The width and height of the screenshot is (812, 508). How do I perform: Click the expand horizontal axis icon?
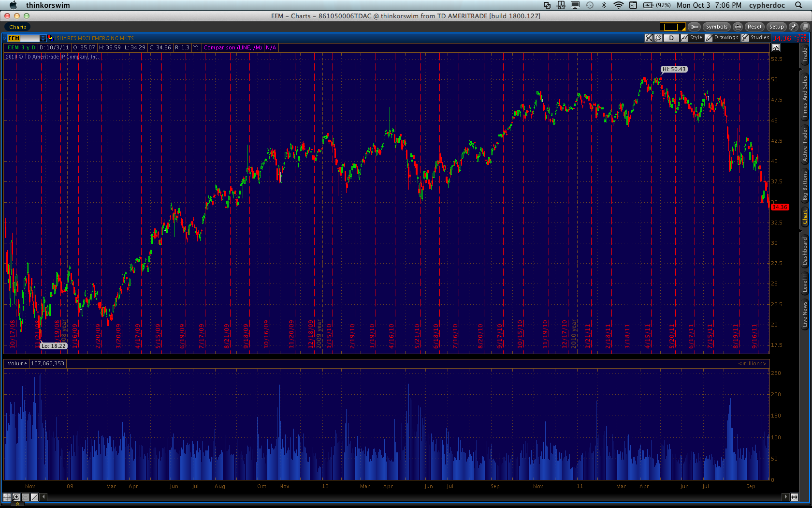(794, 497)
